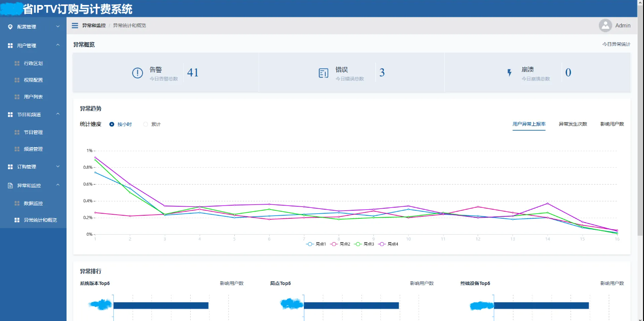
Task: Click the Admin user avatar icon
Action: click(x=605, y=25)
